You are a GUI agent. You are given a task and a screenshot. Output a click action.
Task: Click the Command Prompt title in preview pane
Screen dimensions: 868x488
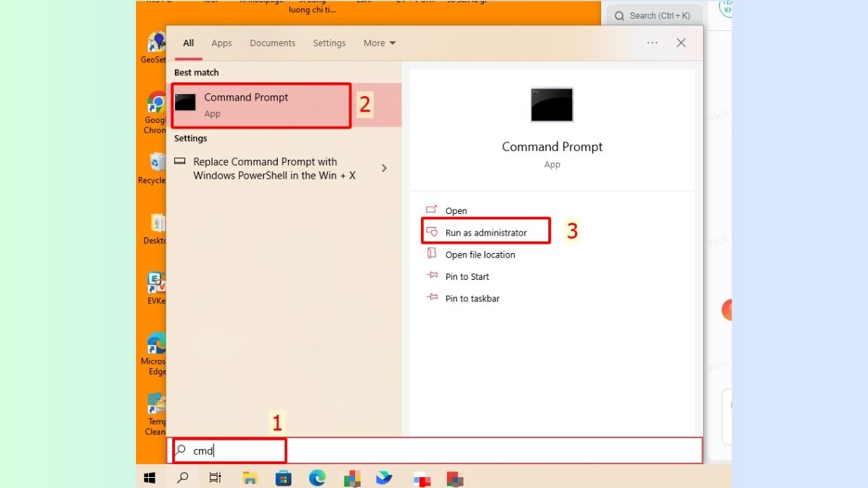click(x=552, y=147)
